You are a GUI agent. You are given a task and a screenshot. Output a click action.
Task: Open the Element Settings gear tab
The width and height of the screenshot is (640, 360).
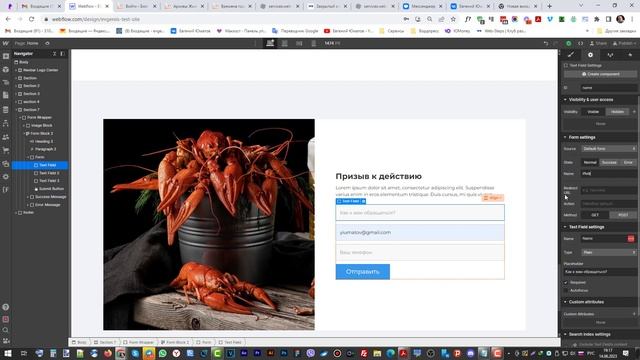point(590,55)
